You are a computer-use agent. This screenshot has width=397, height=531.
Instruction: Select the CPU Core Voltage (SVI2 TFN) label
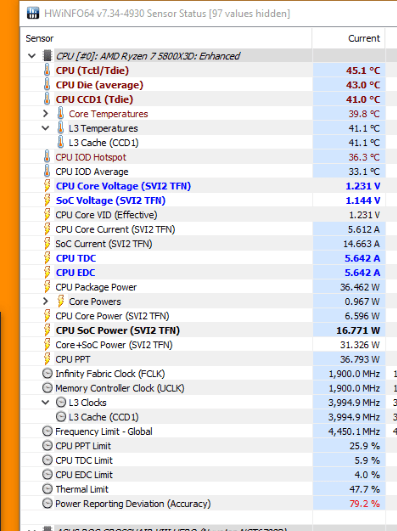(123, 186)
